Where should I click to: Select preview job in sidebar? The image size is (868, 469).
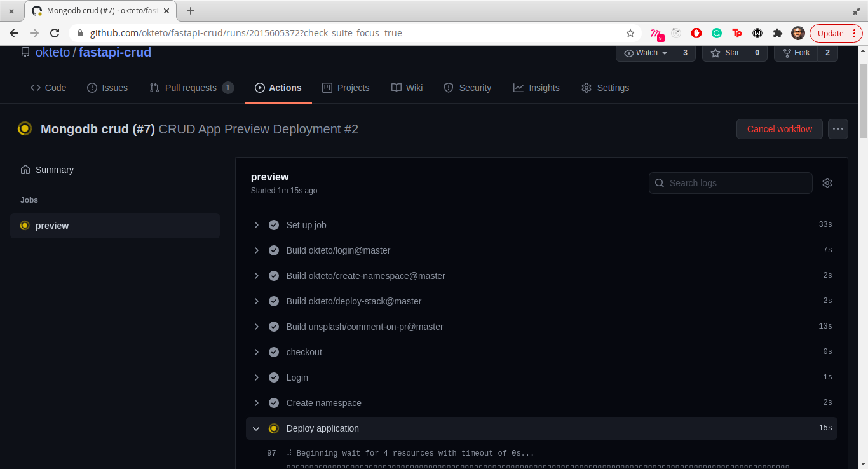(x=115, y=226)
